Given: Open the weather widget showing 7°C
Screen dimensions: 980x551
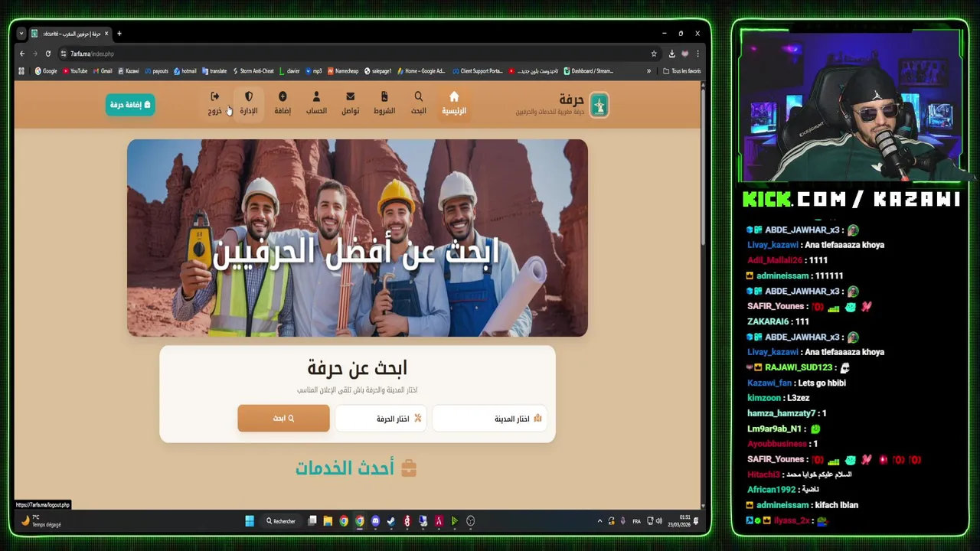Looking at the screenshot, I should [41, 521].
